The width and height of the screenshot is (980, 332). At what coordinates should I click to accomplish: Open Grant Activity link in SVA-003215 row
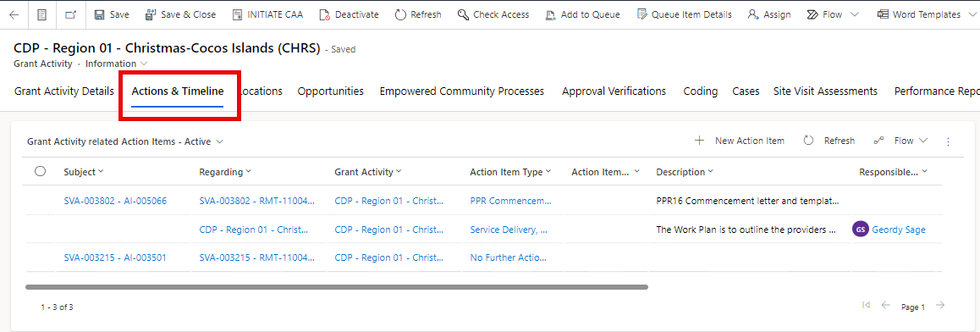pyautogui.click(x=388, y=257)
